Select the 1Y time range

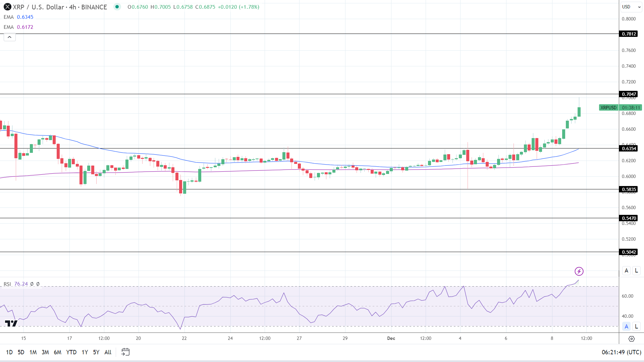point(85,352)
